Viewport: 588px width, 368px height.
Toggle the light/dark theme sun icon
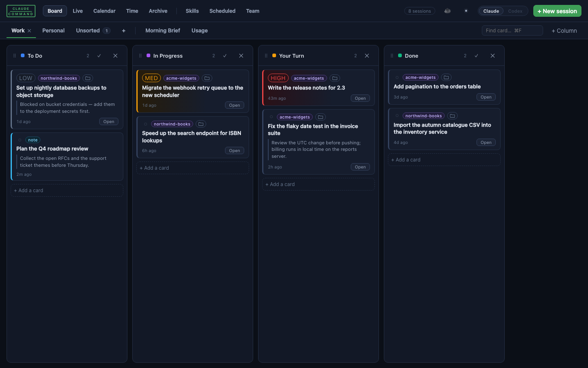pyautogui.click(x=466, y=11)
